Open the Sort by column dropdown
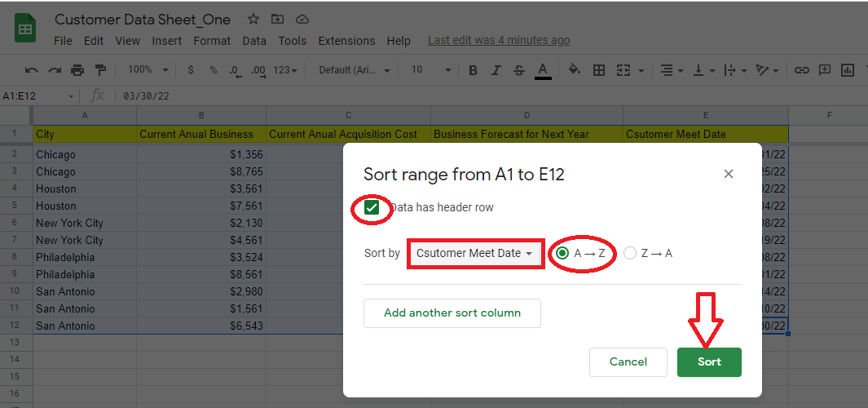 475,253
